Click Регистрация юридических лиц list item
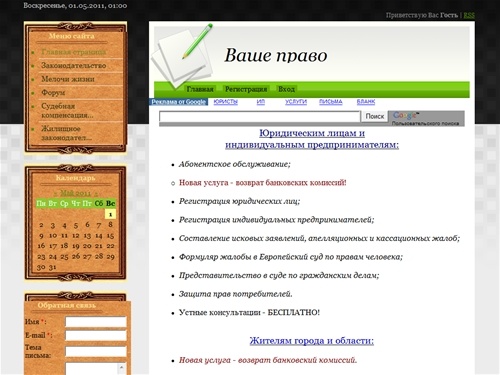 point(239,201)
